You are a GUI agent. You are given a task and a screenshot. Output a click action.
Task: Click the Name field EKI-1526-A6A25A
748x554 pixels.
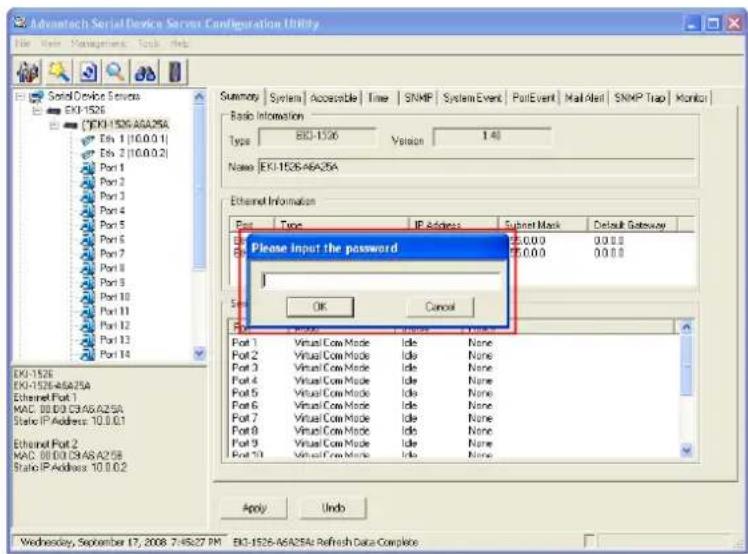(x=476, y=167)
